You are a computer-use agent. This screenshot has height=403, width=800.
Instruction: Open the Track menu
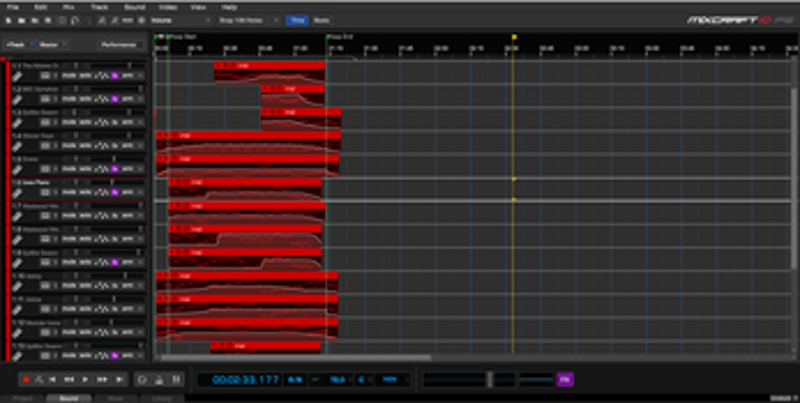[x=99, y=8]
